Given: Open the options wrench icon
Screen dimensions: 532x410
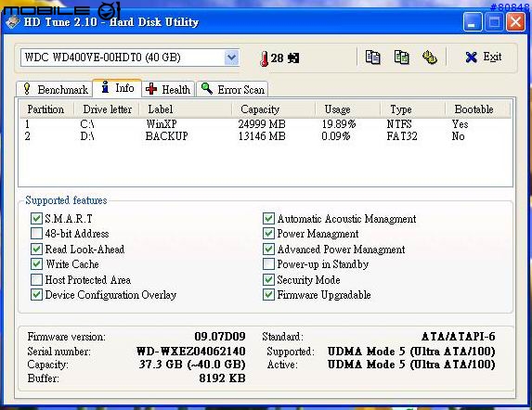Looking at the screenshot, I should point(430,58).
